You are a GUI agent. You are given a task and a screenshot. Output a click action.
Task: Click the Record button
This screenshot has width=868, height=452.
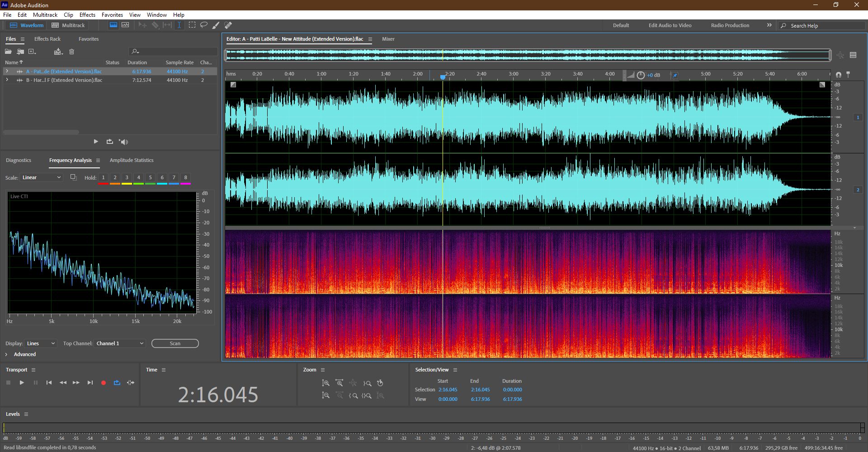tap(104, 383)
